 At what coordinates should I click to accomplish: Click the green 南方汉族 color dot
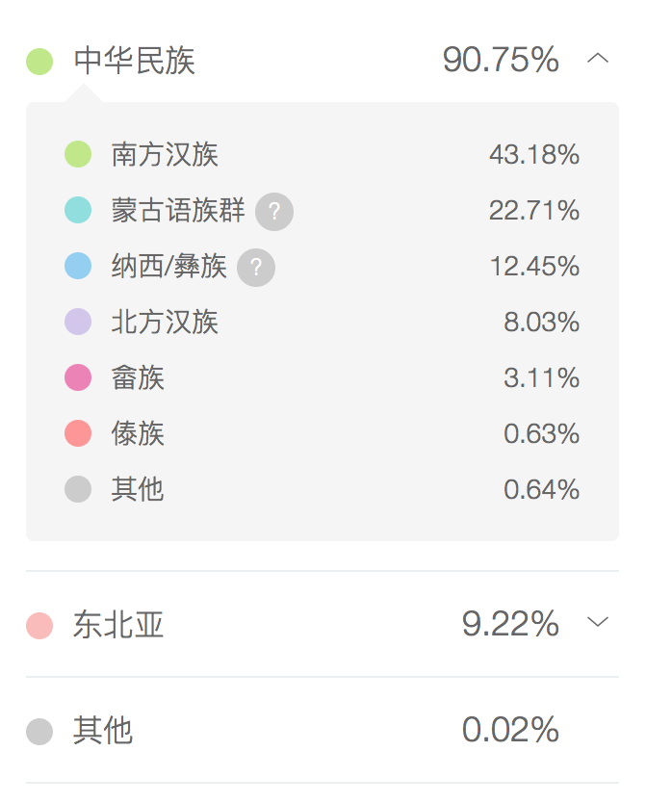tap(78, 154)
